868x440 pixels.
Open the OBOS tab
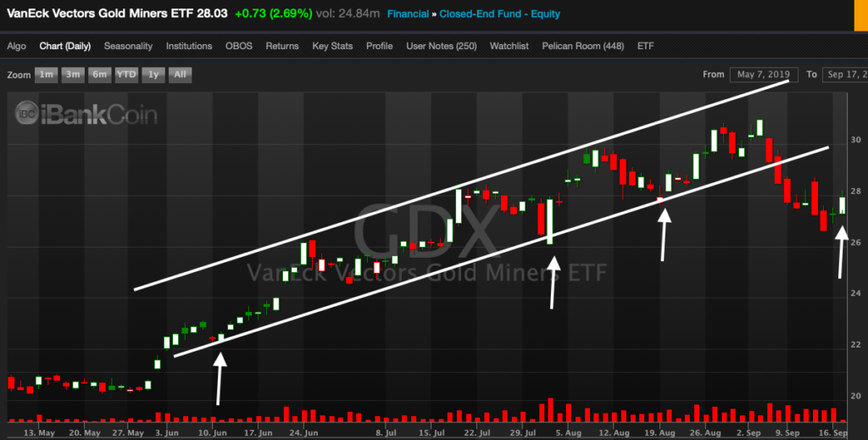click(x=238, y=46)
